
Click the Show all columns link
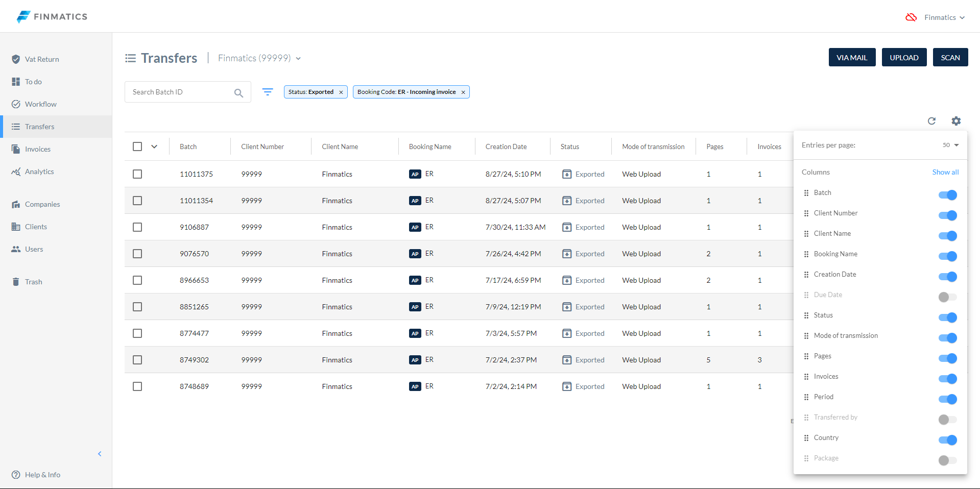coord(945,172)
